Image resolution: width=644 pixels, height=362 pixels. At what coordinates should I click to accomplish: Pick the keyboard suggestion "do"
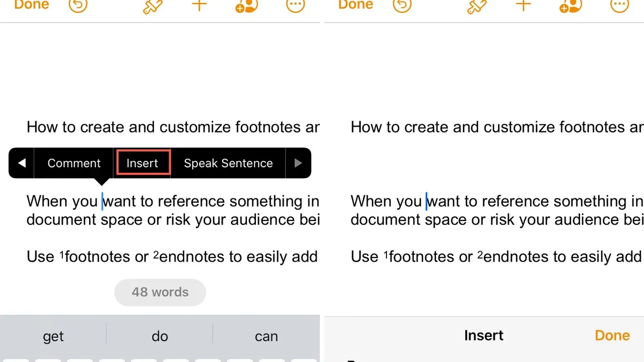[x=160, y=336]
